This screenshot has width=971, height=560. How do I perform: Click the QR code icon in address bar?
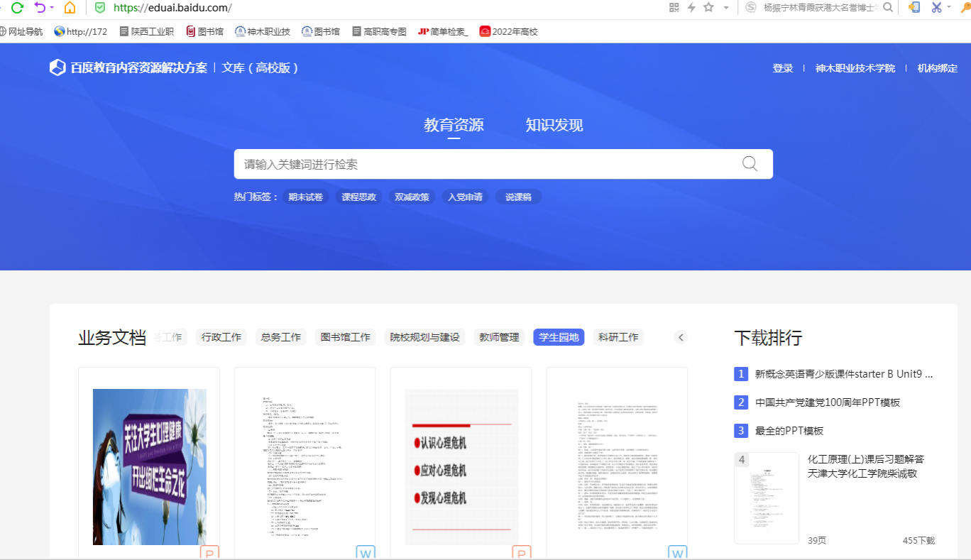coord(674,8)
